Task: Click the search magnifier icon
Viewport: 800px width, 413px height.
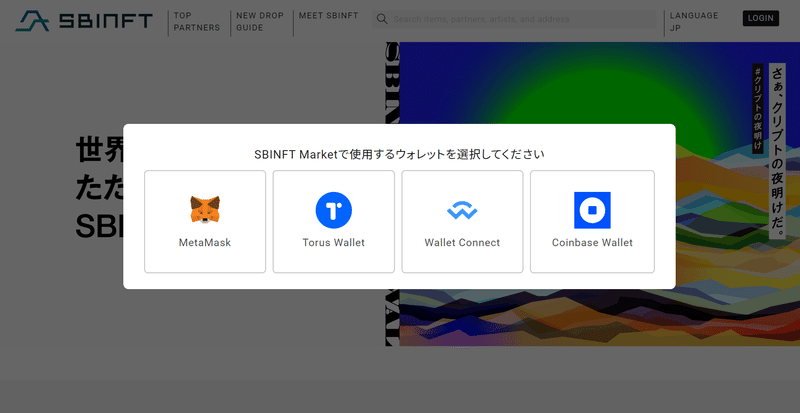Action: coord(382,19)
